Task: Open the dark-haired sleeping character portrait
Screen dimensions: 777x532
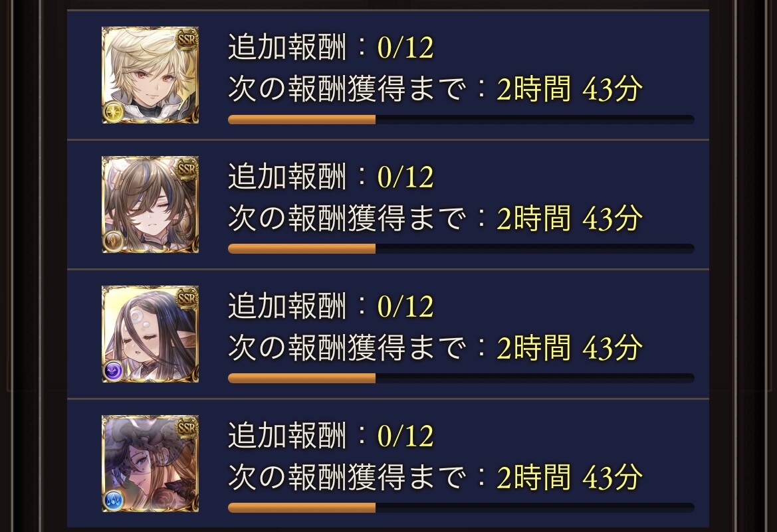Action: [150, 334]
